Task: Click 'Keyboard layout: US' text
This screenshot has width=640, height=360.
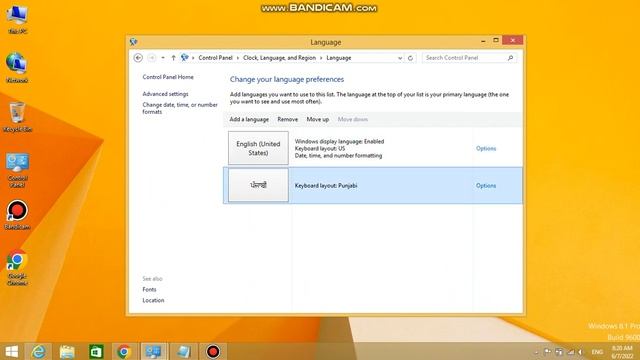Action: 320,149
